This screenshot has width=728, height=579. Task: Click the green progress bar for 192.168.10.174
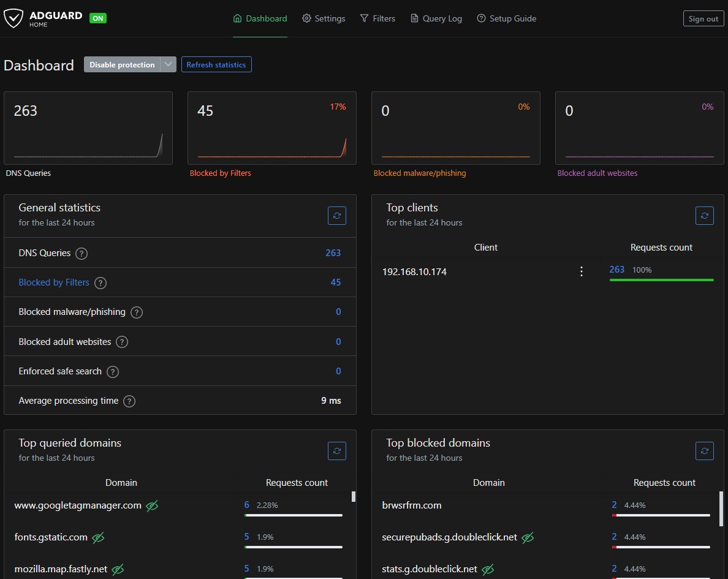click(661, 280)
